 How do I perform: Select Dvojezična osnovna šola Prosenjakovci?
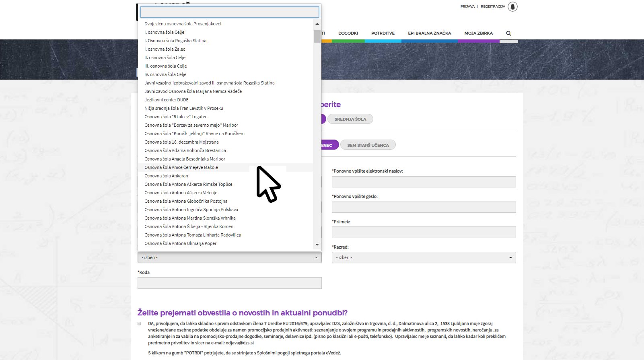pos(225,24)
